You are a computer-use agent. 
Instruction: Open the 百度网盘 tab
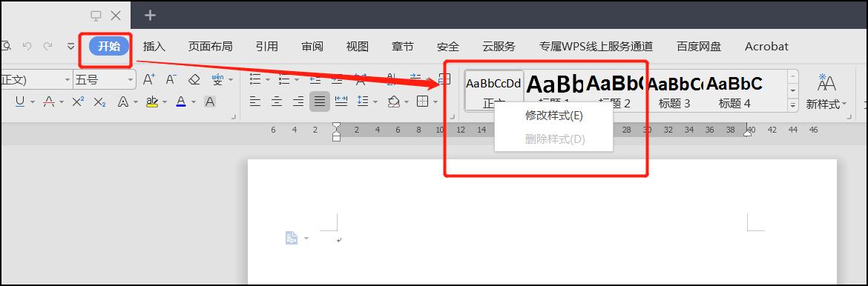[x=699, y=47]
